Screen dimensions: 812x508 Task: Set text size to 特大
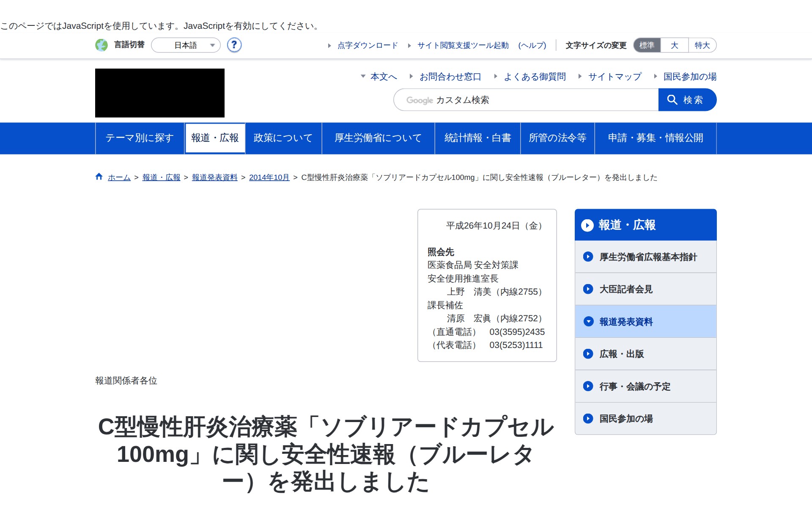pyautogui.click(x=702, y=45)
